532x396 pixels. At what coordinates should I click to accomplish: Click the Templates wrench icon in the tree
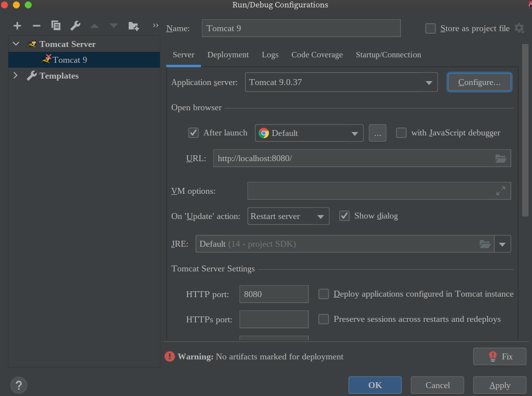pyautogui.click(x=32, y=76)
